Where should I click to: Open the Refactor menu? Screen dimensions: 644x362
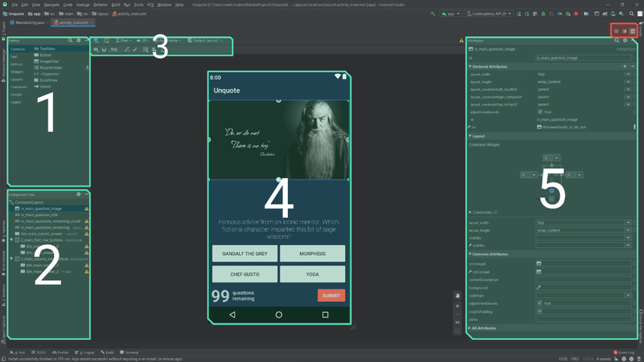tap(100, 5)
